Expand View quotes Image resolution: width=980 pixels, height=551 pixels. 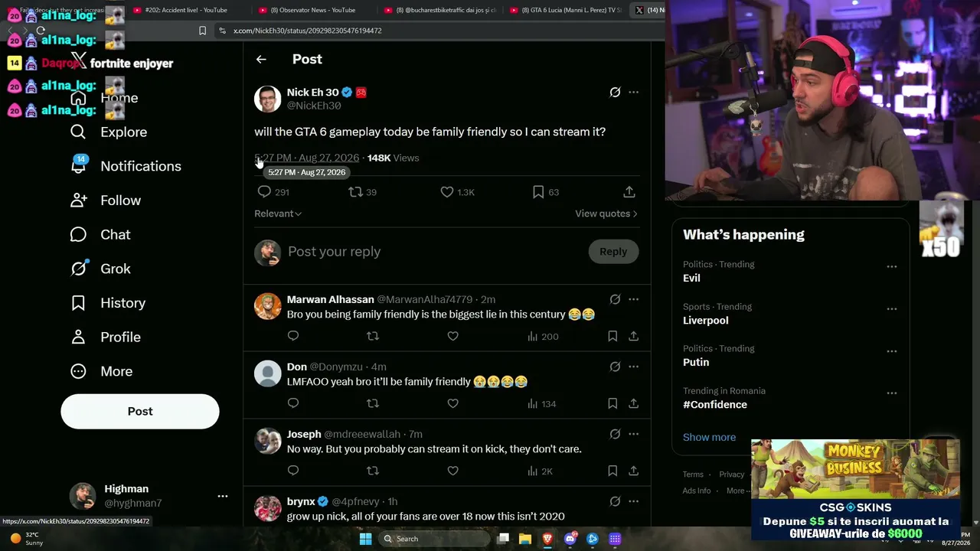click(x=606, y=214)
